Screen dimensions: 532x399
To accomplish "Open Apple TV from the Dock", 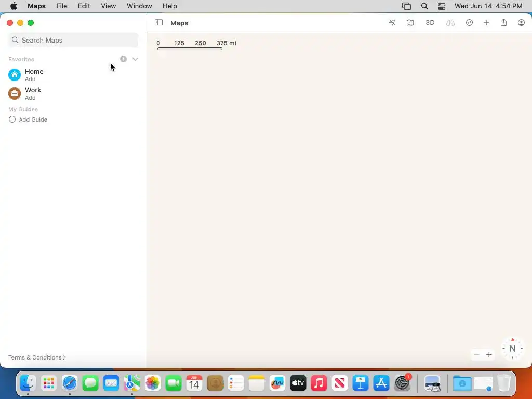I will [298, 383].
